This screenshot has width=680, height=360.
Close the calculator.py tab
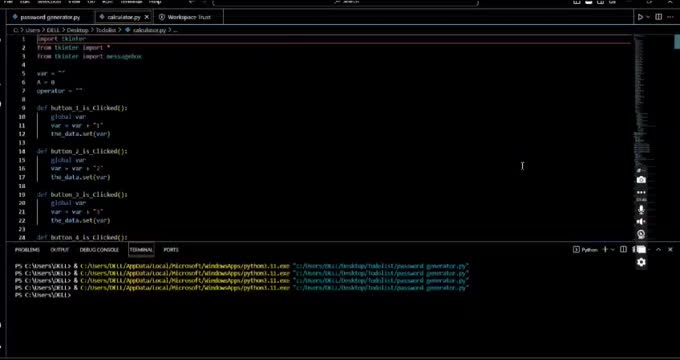pos(147,17)
